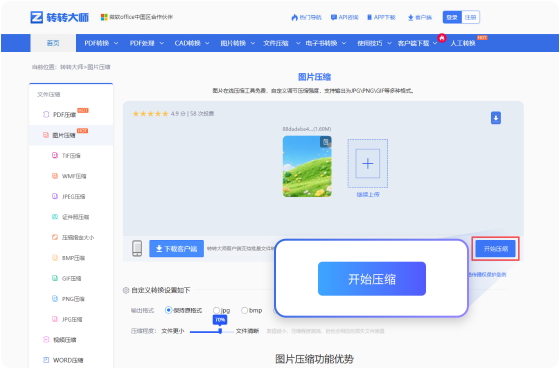Viewport: 560px width, 369px height.
Task: Open PDF压缩 in the sidebar
Action: pyautogui.click(x=64, y=115)
